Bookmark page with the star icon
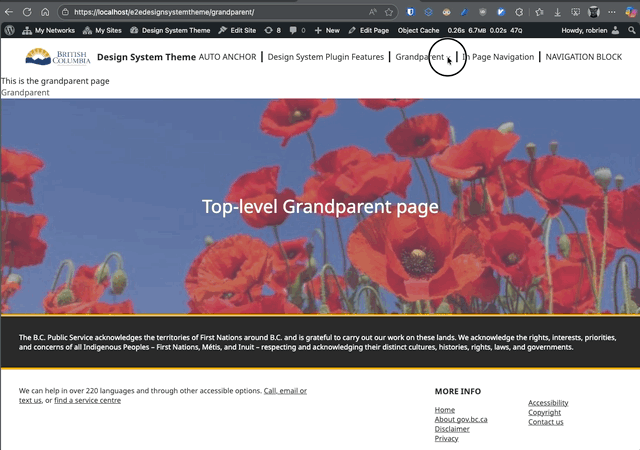The image size is (640, 450). [x=389, y=12]
